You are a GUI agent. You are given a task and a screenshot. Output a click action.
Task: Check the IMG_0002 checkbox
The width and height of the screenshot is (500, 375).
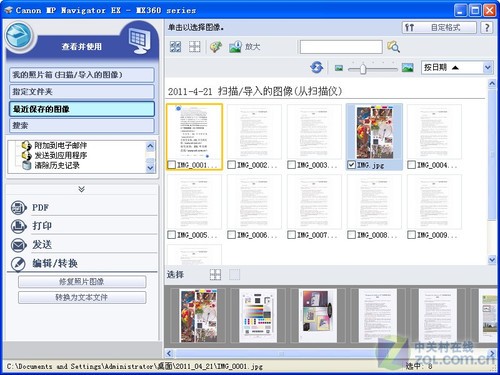pos(231,165)
